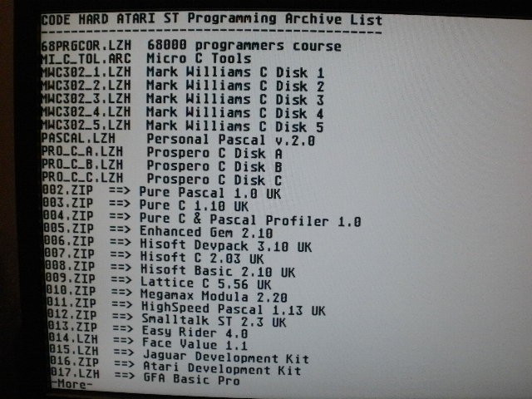Click 'Megamax Modula 2.20' entry
The height and width of the screenshot is (399, 532).
coord(214,296)
